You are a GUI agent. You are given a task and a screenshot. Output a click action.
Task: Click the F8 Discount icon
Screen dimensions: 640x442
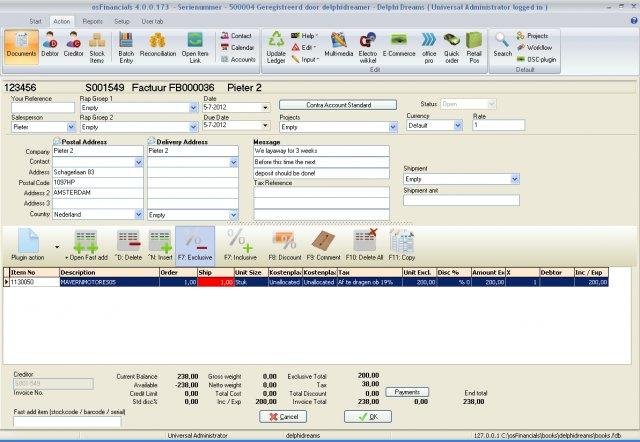tap(284, 245)
